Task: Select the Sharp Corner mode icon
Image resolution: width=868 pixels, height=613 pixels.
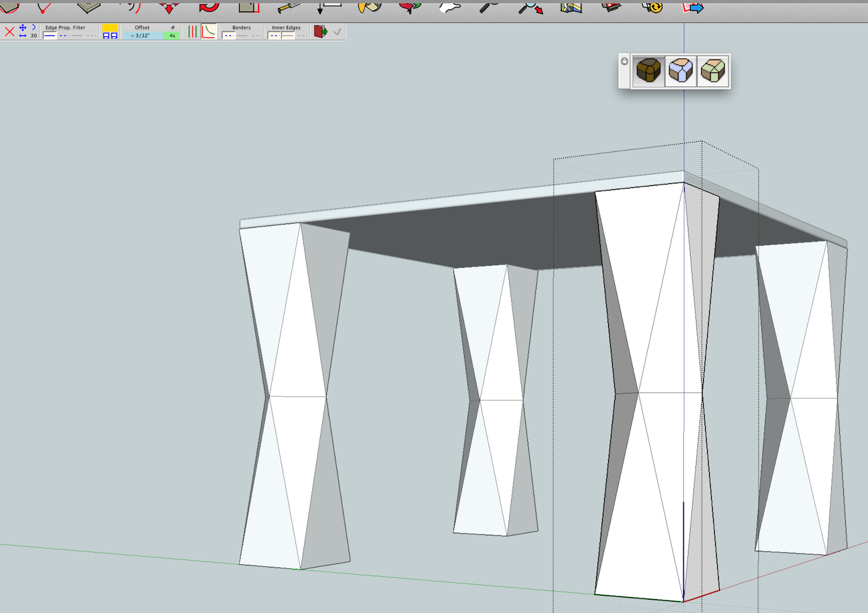Action: [x=681, y=70]
